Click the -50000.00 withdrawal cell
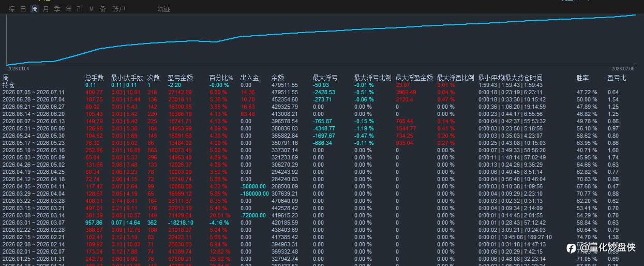 [253, 186]
